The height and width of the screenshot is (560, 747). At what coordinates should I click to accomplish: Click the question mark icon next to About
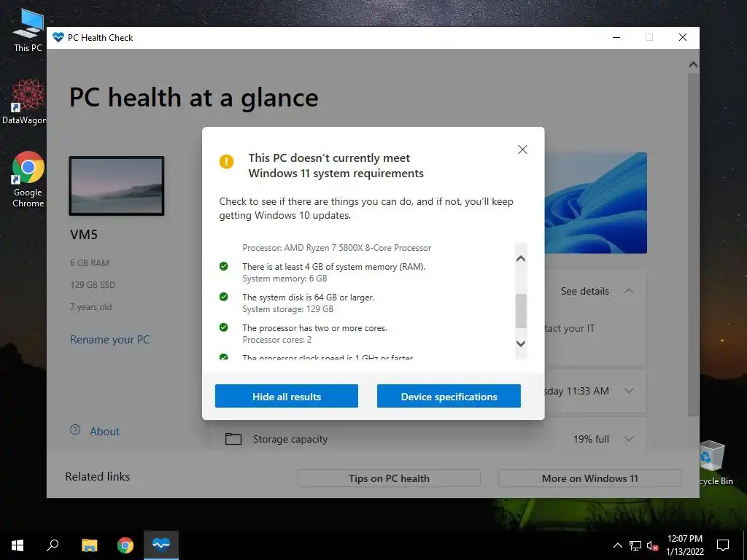pyautogui.click(x=75, y=430)
